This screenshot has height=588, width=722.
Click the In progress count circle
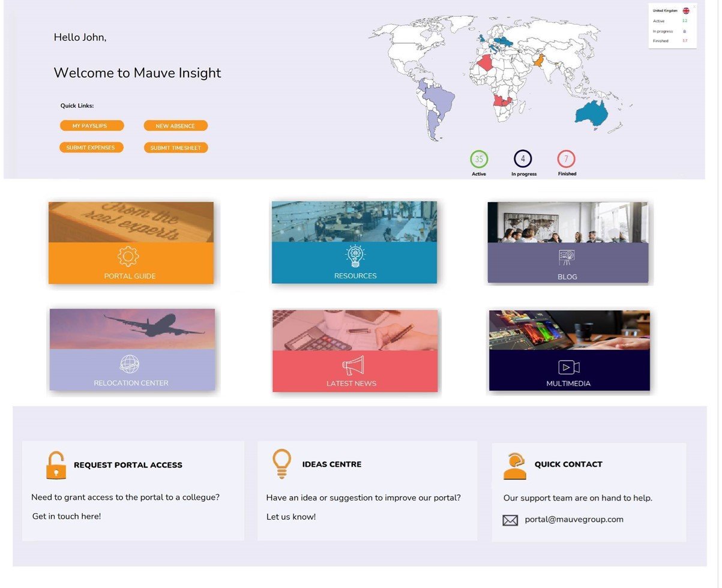coord(523,159)
